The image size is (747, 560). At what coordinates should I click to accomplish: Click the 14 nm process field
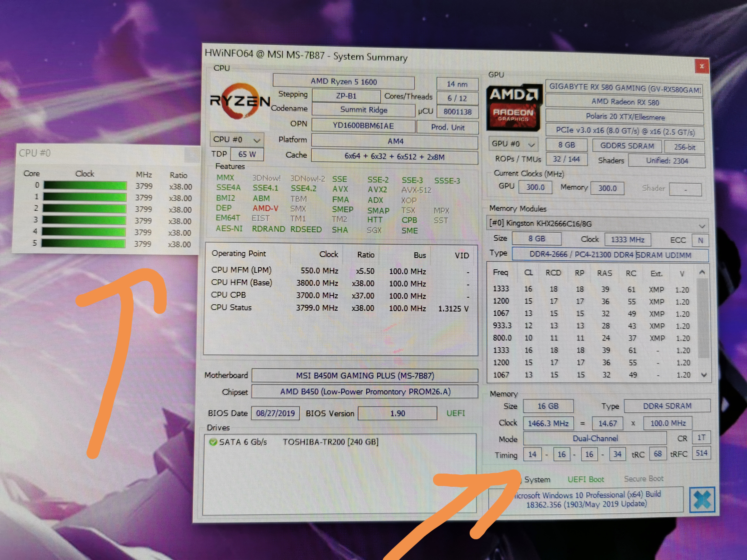point(457,84)
